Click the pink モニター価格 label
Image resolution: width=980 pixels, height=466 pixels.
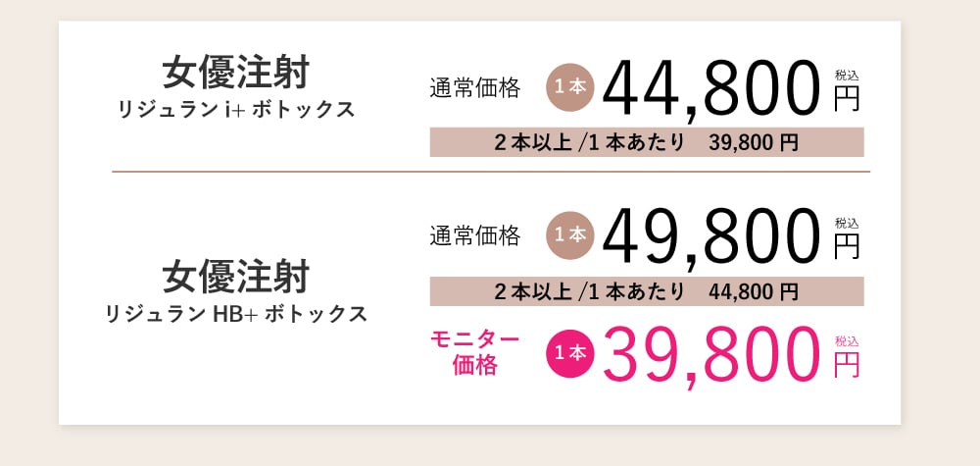tap(475, 353)
